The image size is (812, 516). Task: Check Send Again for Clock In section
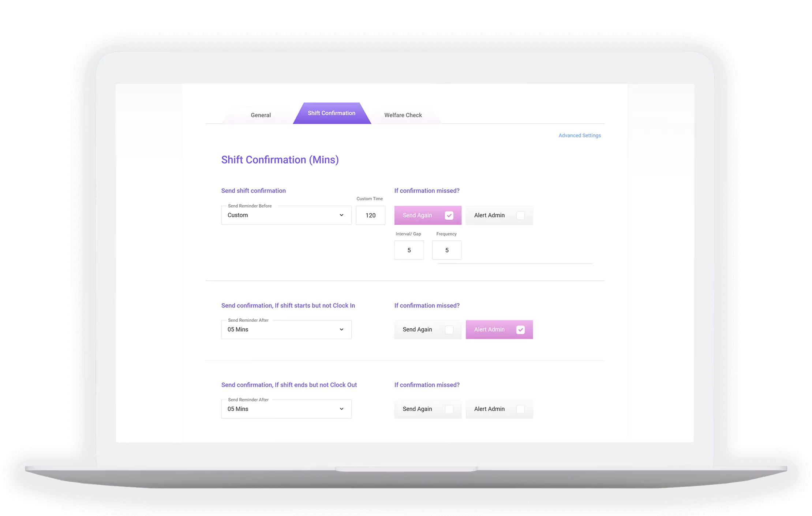pyautogui.click(x=449, y=329)
